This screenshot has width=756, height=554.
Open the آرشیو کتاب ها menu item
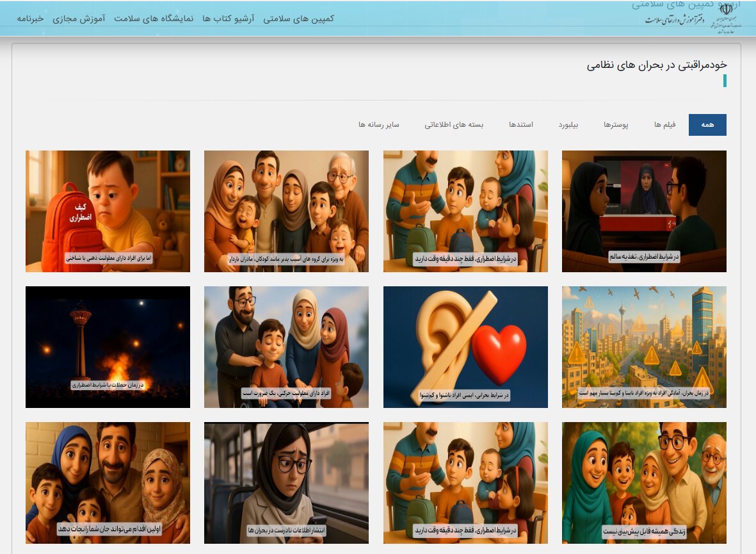(x=228, y=19)
